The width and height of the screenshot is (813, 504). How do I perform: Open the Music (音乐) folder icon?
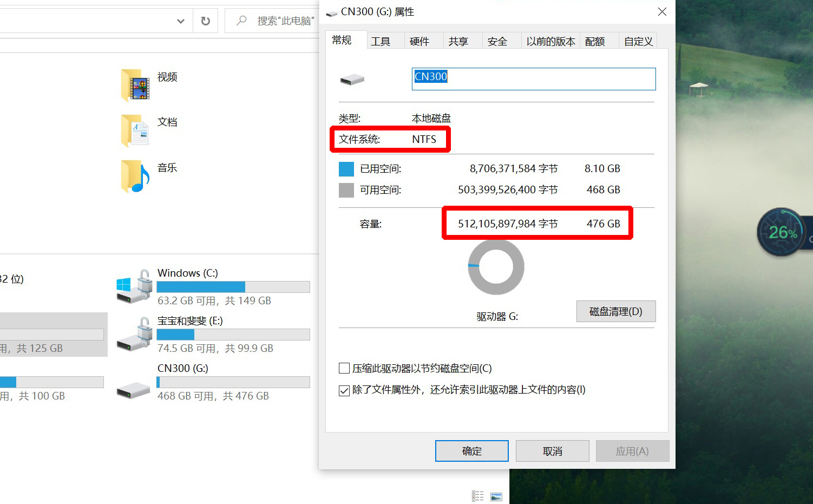[x=135, y=176]
